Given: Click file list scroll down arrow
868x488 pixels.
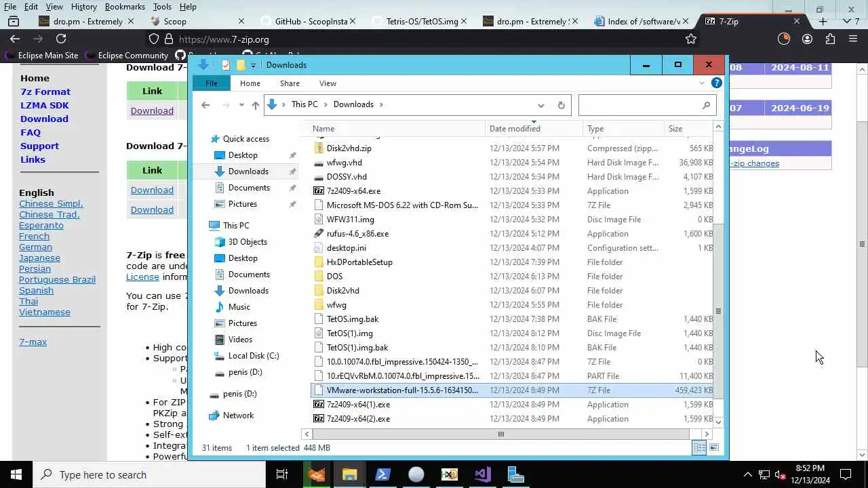Looking at the screenshot, I should (718, 422).
